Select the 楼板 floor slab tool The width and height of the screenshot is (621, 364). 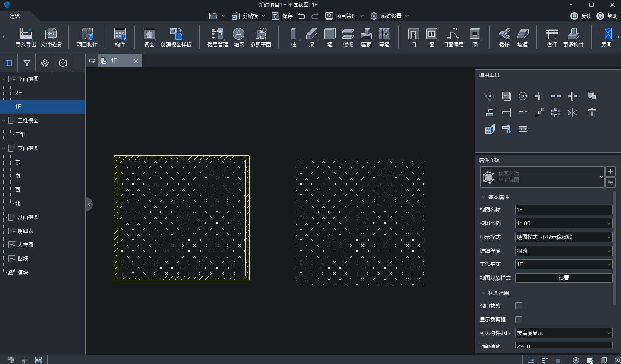tap(348, 37)
